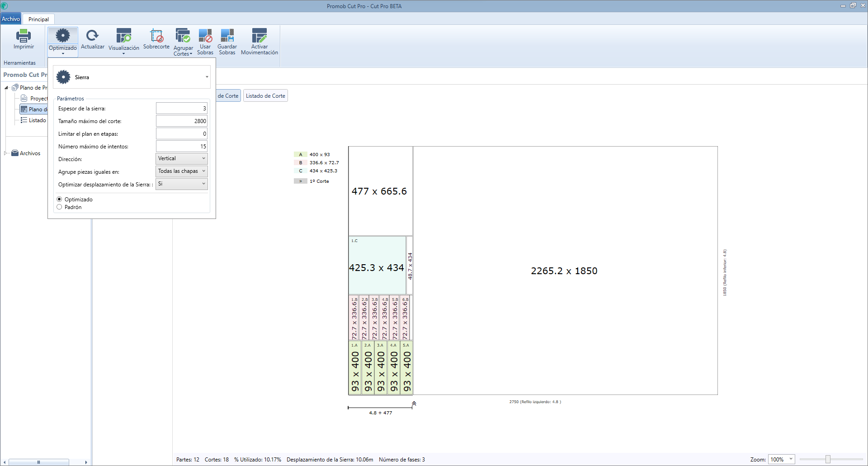The width and height of the screenshot is (868, 466).
Task: Select the Listado tree item
Action: click(x=38, y=120)
